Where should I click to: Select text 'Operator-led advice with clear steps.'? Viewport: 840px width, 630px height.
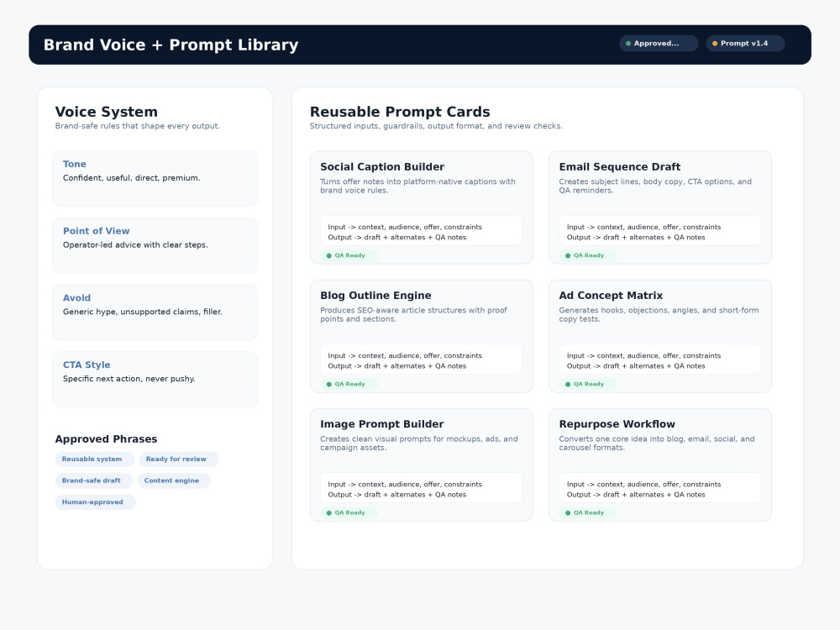[135, 244]
